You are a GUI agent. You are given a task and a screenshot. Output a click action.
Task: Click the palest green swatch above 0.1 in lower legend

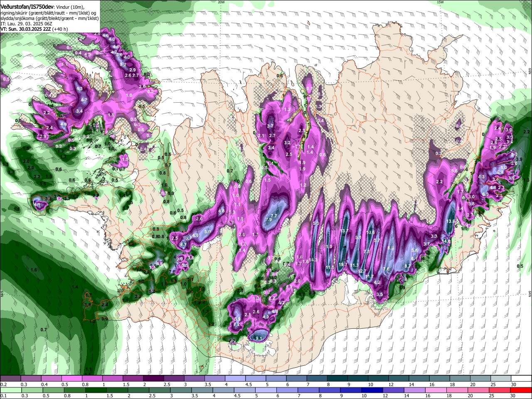[x=10, y=390]
